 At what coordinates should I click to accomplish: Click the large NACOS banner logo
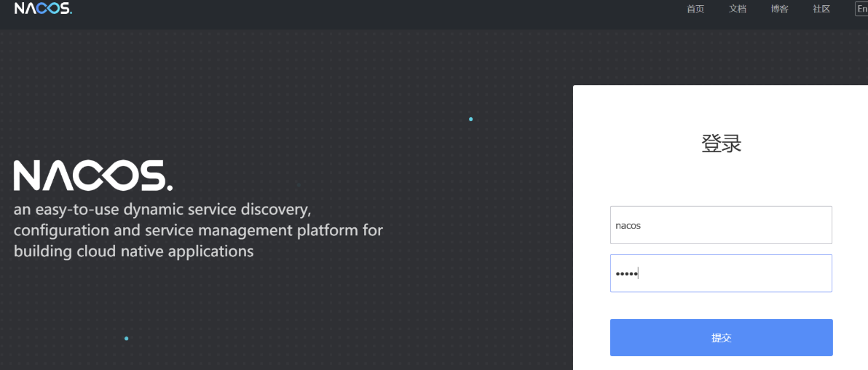(92, 176)
